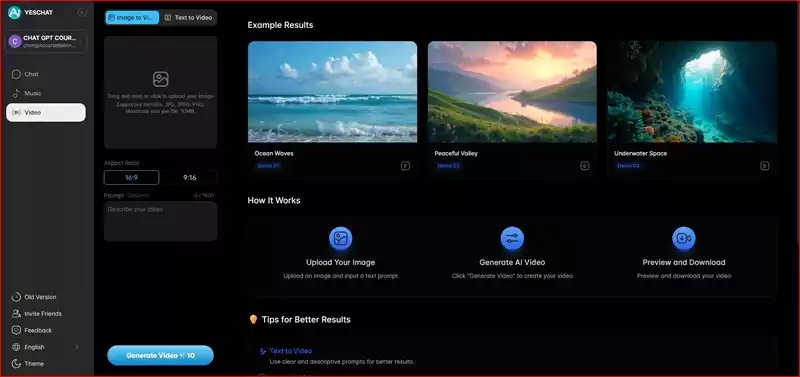Click the Feedback heart icon
Image resolution: width=800 pixels, height=377 pixels.
16,331
